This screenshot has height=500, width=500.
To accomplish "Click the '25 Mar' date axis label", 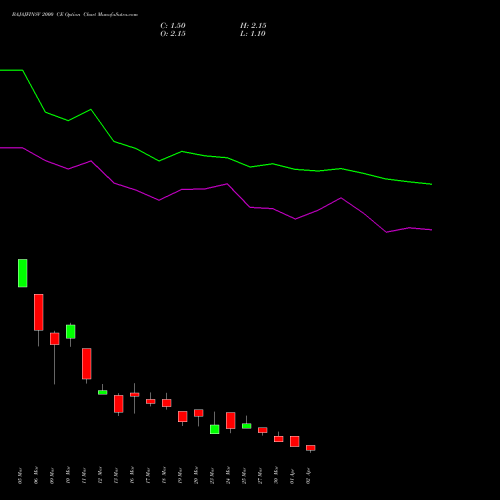I will 244,475.
